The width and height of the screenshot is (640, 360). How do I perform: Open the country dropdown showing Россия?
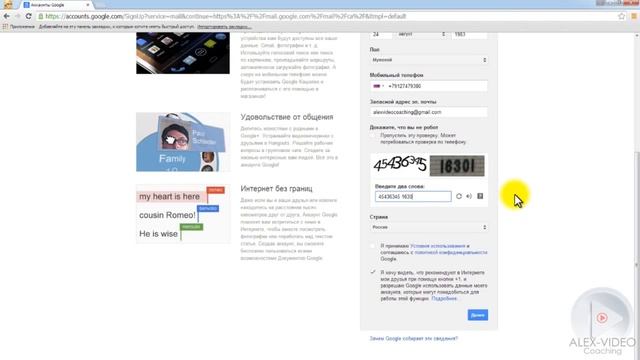(x=429, y=227)
